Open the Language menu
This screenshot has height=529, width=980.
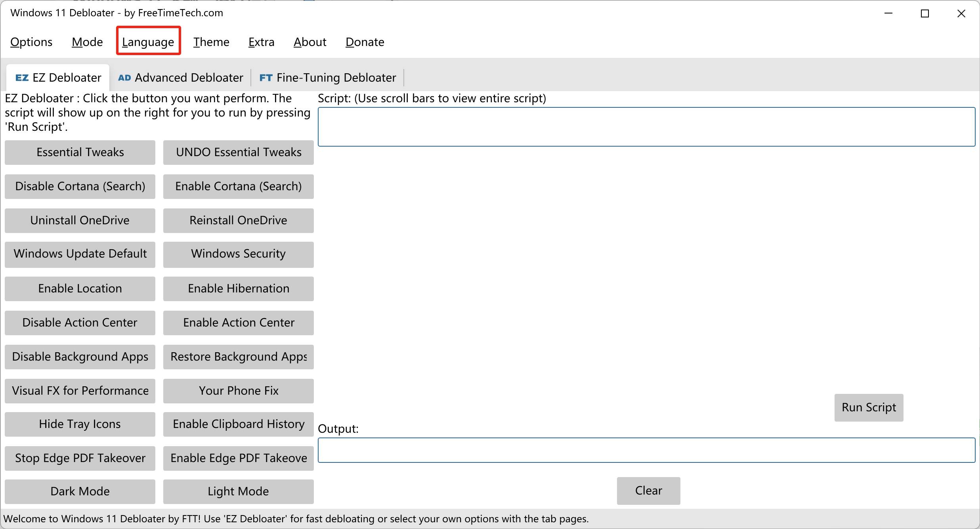click(148, 42)
